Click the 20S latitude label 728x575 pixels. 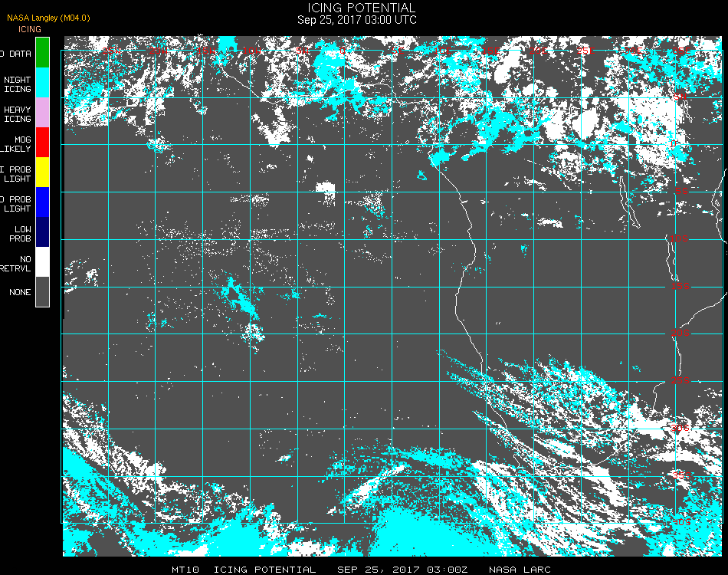pos(680,333)
